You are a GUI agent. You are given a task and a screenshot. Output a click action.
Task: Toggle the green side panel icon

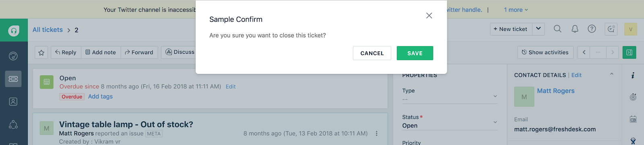pos(629,52)
